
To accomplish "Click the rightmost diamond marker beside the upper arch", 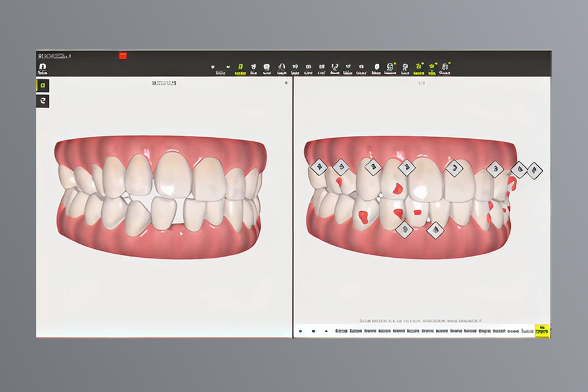I will 534,171.
